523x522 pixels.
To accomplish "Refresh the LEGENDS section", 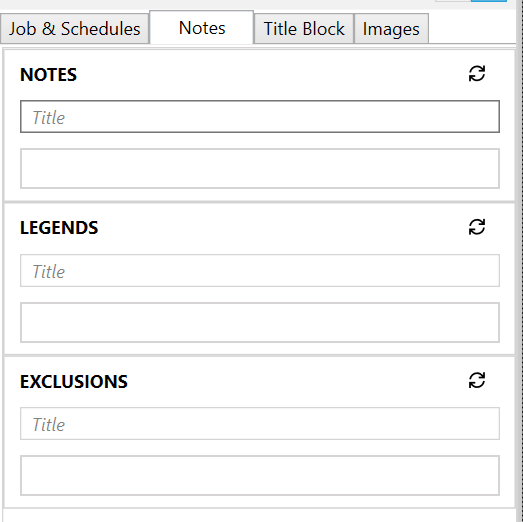I will tap(477, 227).
